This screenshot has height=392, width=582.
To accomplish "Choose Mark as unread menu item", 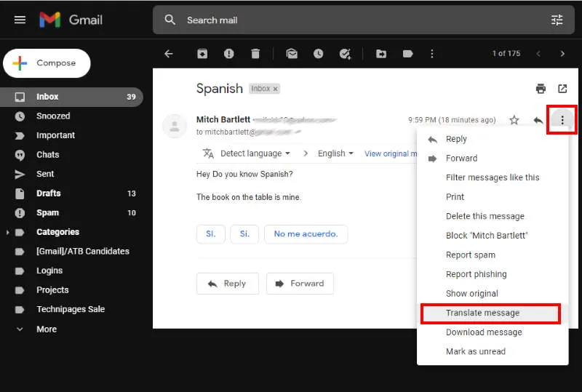I will tap(493, 351).
